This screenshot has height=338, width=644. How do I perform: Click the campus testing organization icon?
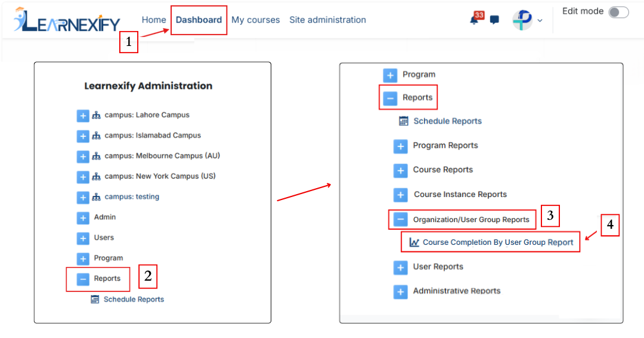click(x=96, y=198)
